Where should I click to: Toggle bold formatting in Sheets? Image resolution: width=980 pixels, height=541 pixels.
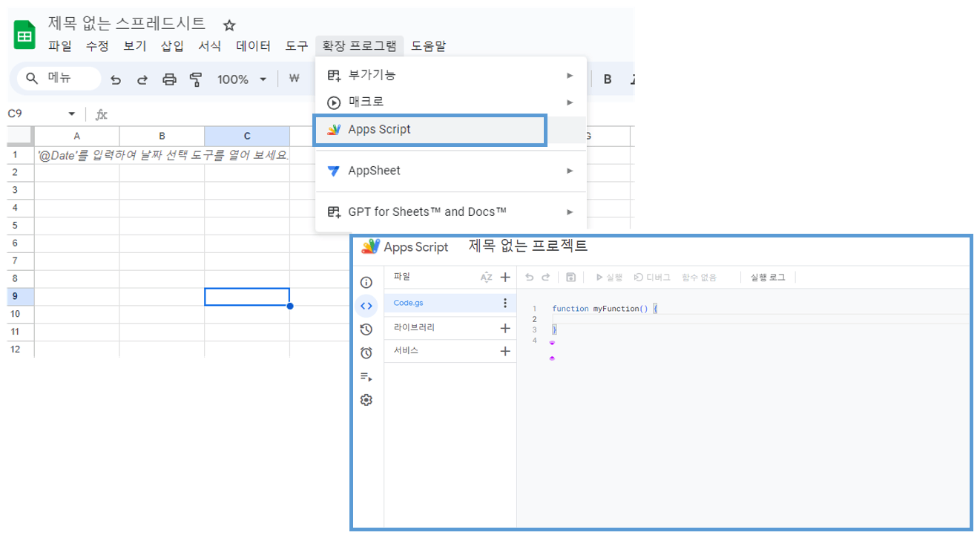[x=608, y=79]
